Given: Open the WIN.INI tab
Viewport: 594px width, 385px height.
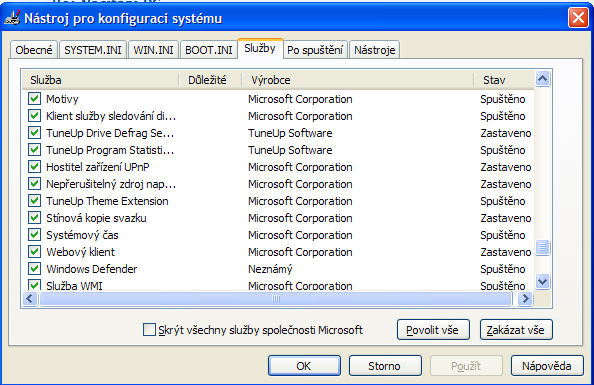Looking at the screenshot, I should [x=153, y=50].
